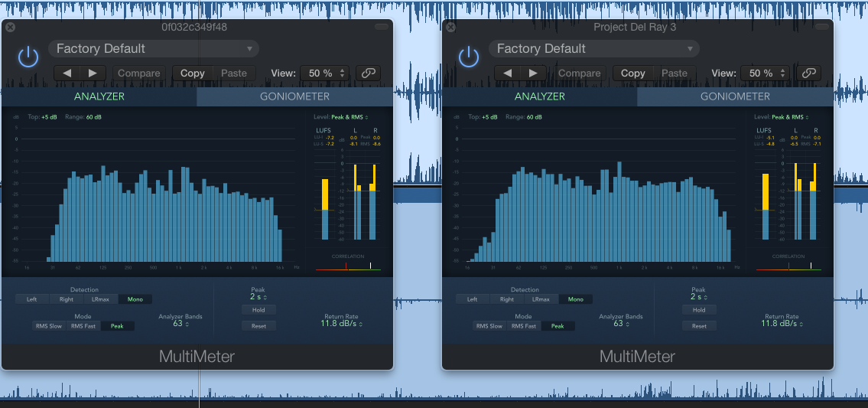Screen dimensions: 868x408
Task: Click Compare button in 0f032c349f48 window
Action: pyautogui.click(x=139, y=73)
